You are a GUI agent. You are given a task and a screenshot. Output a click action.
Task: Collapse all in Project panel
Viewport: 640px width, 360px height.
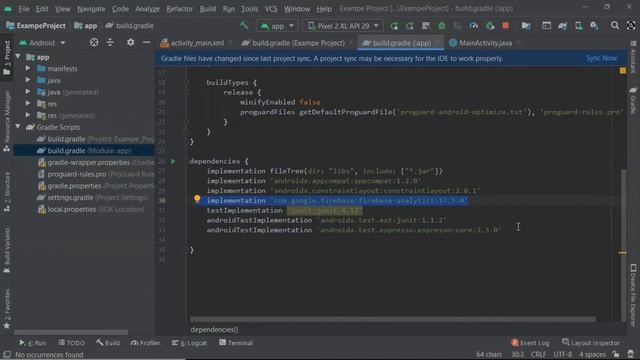point(110,42)
